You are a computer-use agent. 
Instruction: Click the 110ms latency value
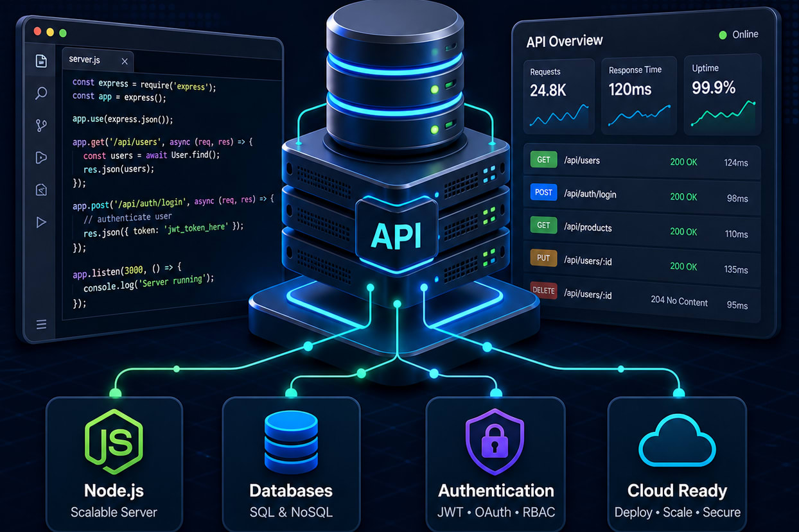[x=737, y=234]
